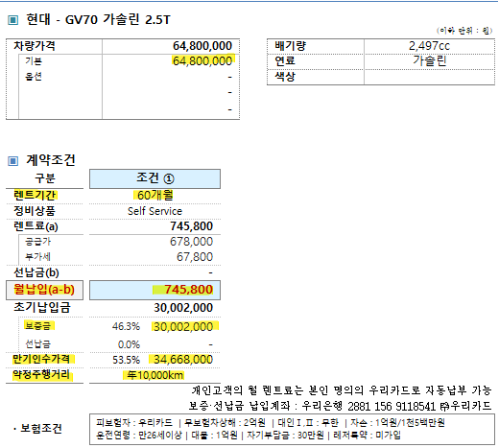Click the square bullet icon beside 현대 - GV70 heading
Screen dimensions: 499x448
click(x=12, y=20)
